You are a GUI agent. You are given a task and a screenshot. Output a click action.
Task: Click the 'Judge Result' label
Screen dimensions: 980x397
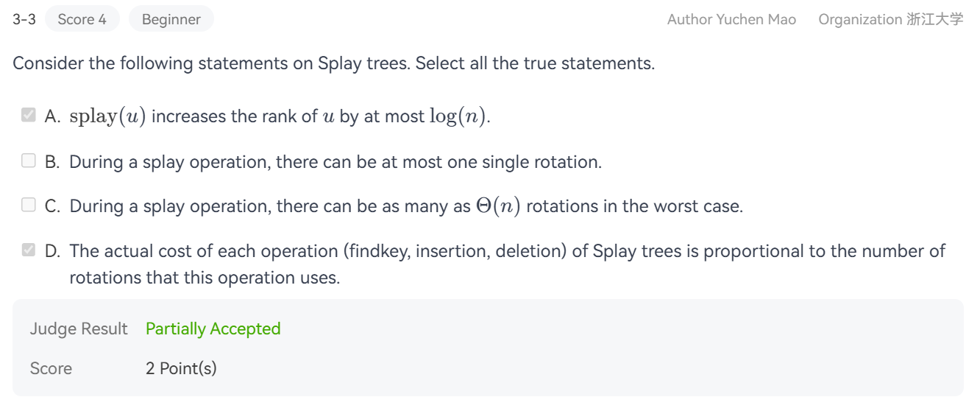pos(79,329)
